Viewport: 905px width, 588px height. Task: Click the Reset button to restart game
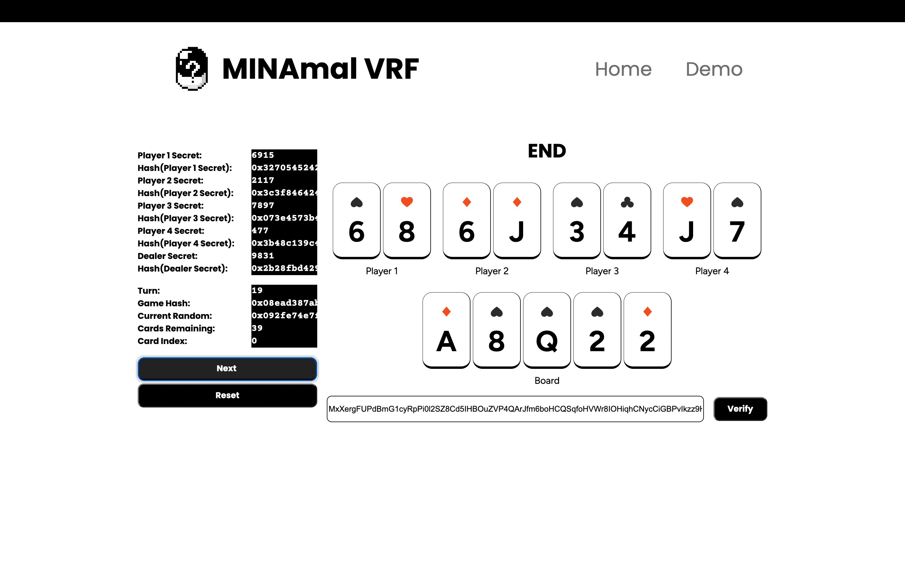pyautogui.click(x=226, y=395)
